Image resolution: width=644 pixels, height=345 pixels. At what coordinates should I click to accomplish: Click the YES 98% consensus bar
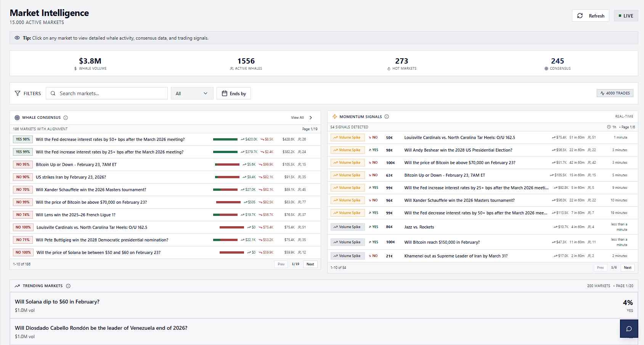pyautogui.click(x=22, y=139)
